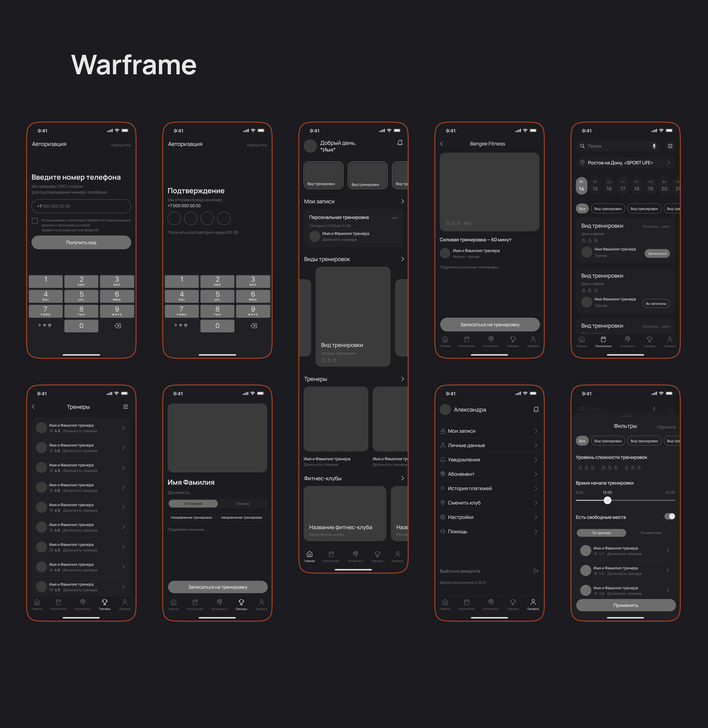
Task: Click the microphone icon in the search bar
Action: pos(654,146)
